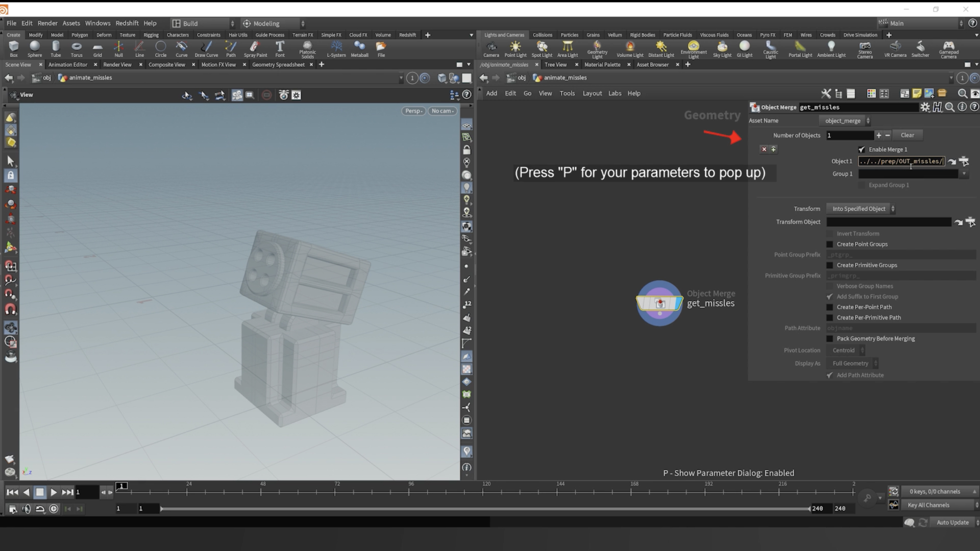Viewport: 980px width, 551px height.
Task: Add an Area Light from the shelf
Action: (x=567, y=49)
